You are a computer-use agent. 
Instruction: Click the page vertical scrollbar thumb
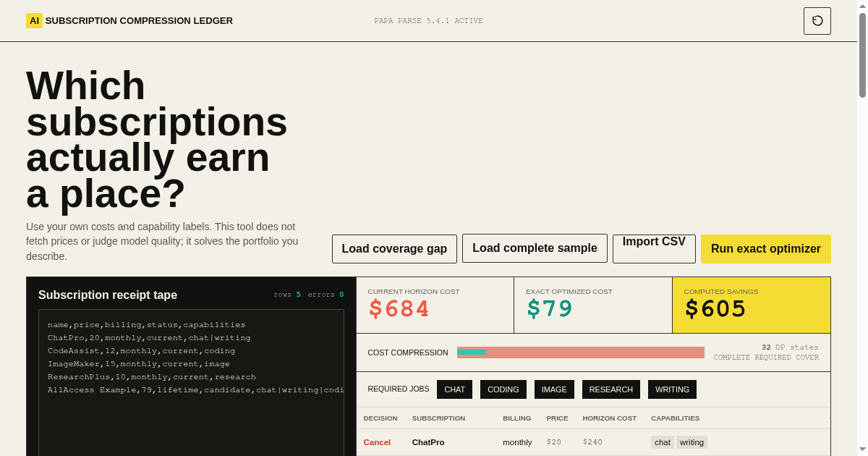[x=862, y=55]
